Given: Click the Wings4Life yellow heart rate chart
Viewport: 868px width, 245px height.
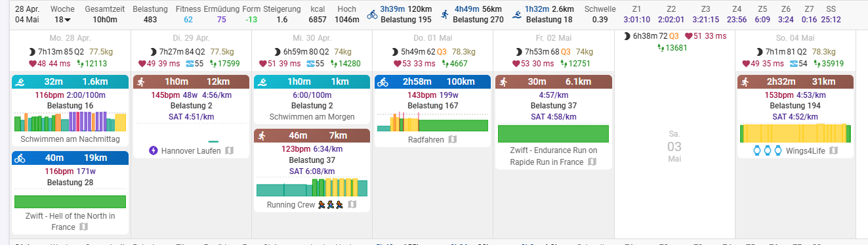Looking at the screenshot, I should pos(795,133).
